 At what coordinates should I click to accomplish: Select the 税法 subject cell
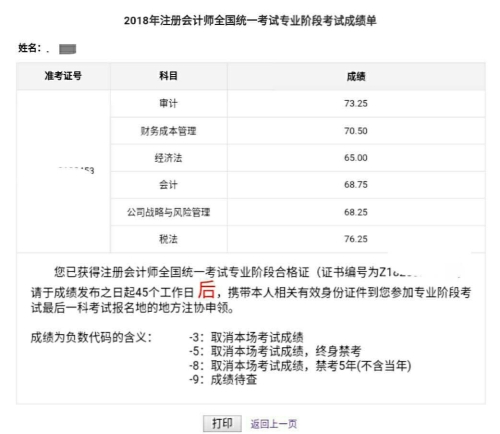tap(169, 239)
